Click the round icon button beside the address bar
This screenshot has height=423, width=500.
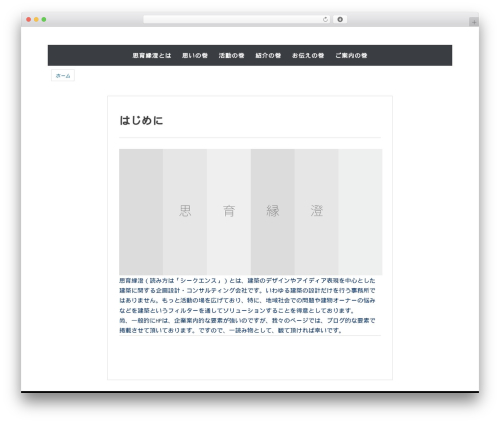340,19
